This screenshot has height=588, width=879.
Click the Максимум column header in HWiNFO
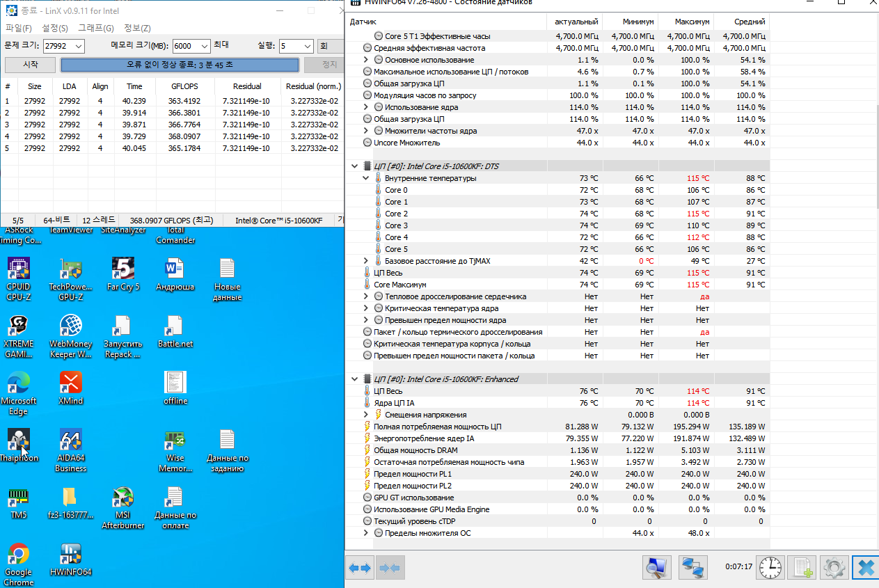[x=686, y=22]
